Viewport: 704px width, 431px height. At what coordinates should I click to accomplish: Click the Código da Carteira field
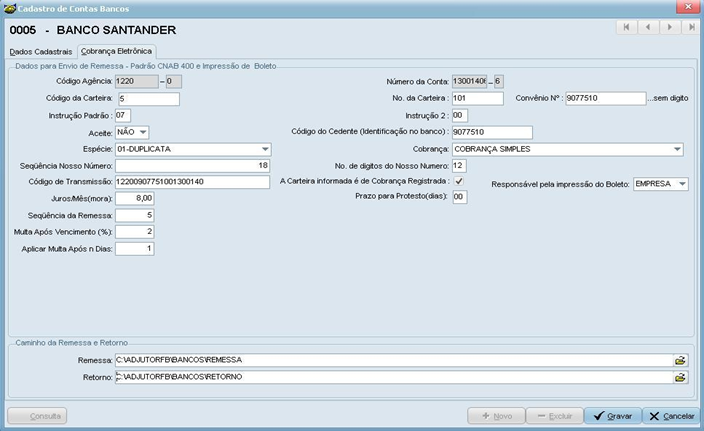pos(149,99)
